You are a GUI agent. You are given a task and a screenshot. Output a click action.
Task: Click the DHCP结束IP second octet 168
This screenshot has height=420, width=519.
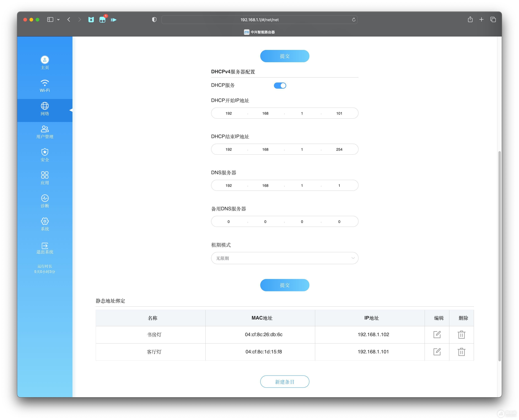(265, 149)
